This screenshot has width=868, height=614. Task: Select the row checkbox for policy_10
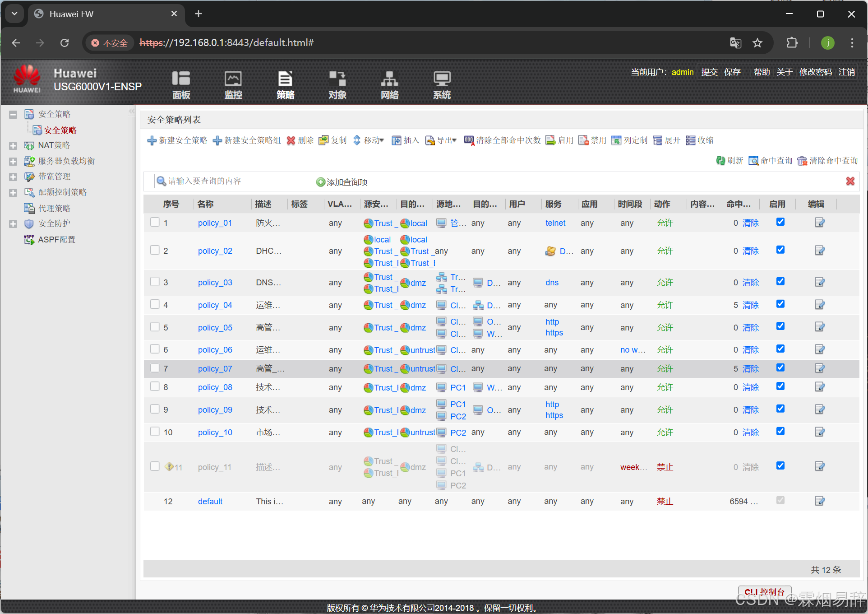tap(155, 432)
